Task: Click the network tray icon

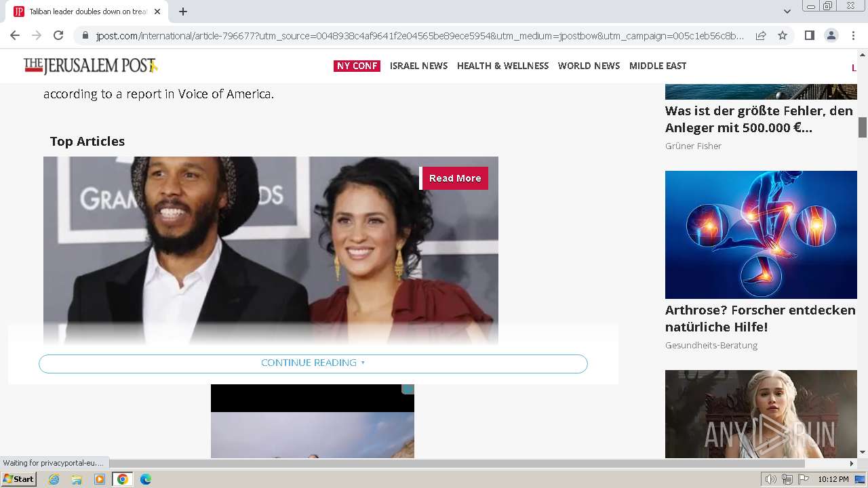Action: tap(787, 479)
